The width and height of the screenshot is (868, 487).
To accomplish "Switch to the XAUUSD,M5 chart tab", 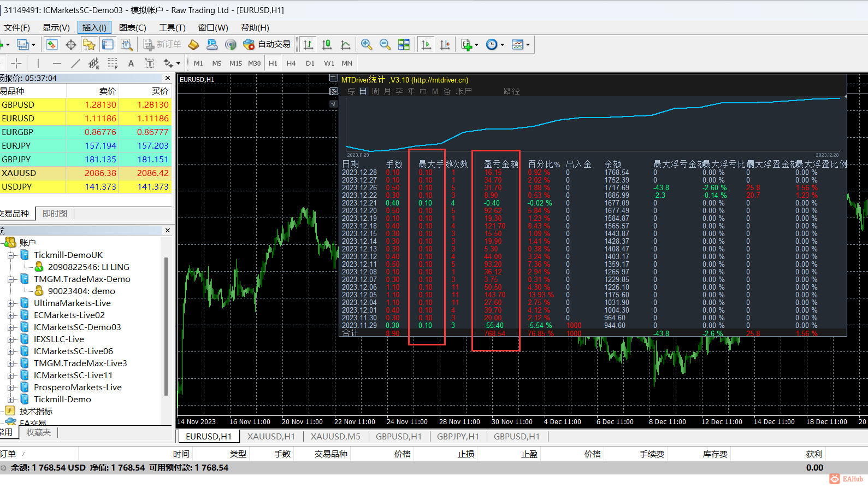I will 335,436.
